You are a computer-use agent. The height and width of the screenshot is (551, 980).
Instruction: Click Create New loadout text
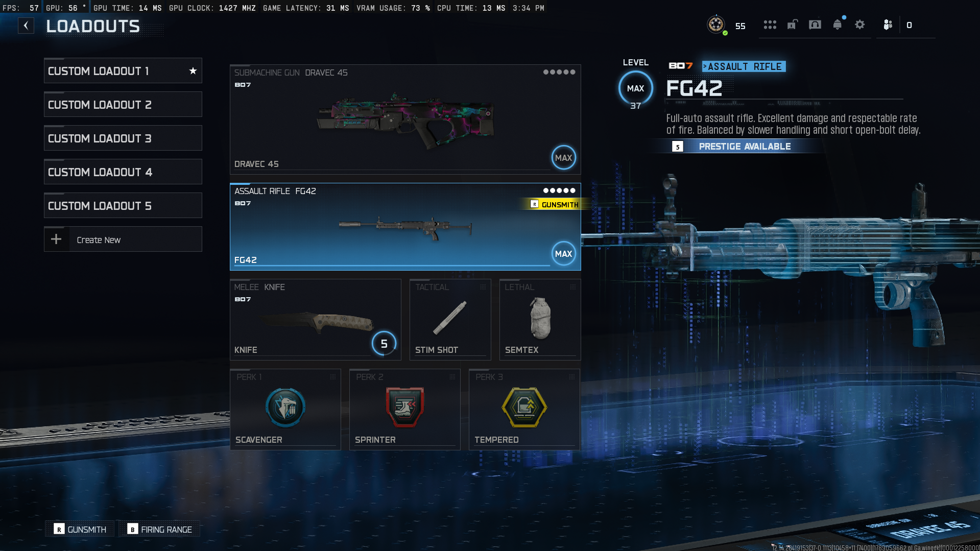point(99,240)
